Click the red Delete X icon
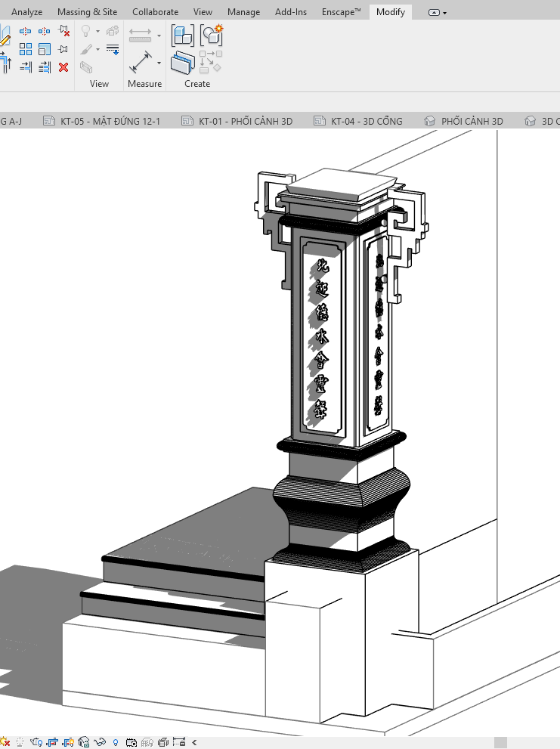560x749 pixels. point(63,67)
